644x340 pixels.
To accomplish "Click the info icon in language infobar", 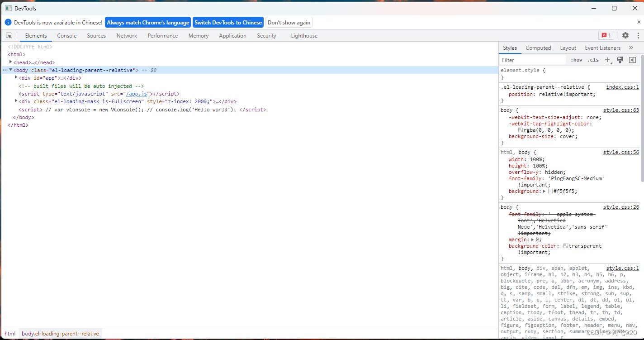I will [8, 22].
